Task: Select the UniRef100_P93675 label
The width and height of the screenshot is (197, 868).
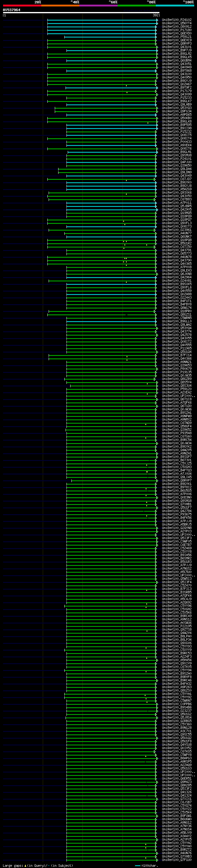Action: coord(176,514)
